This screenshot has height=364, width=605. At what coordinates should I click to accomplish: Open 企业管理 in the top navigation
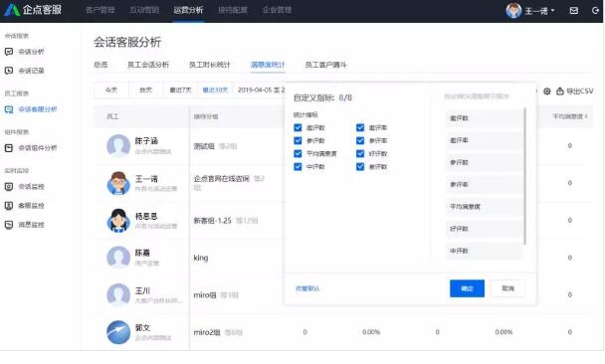click(x=277, y=10)
